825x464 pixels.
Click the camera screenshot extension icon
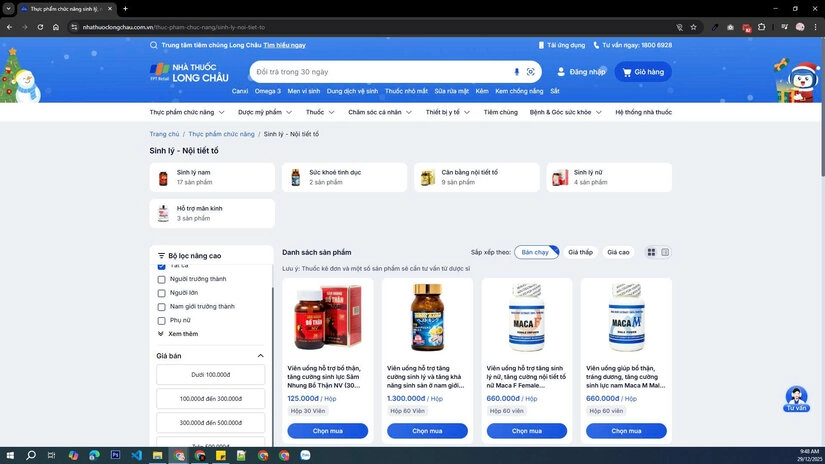730,27
